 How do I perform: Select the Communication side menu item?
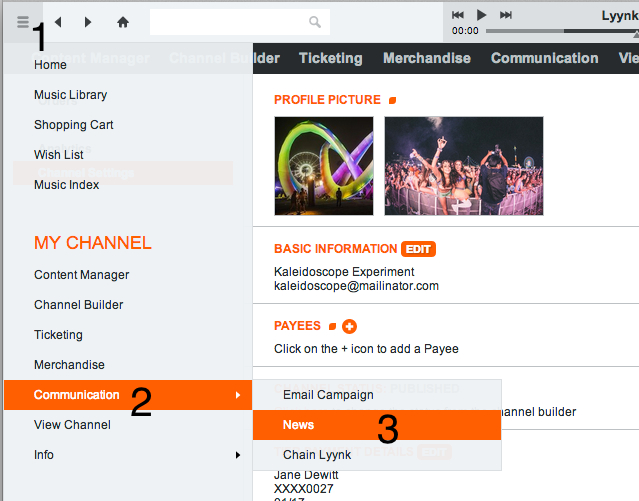click(x=128, y=395)
